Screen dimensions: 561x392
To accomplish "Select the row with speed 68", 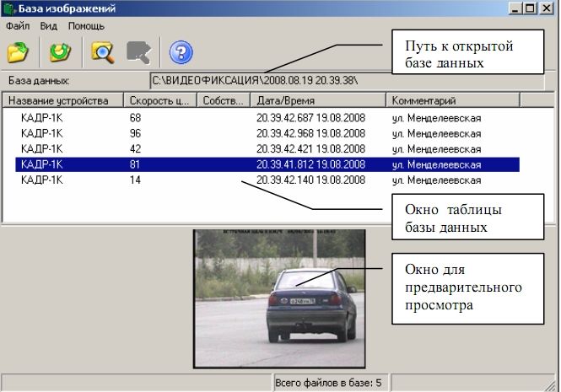I will [x=135, y=118].
